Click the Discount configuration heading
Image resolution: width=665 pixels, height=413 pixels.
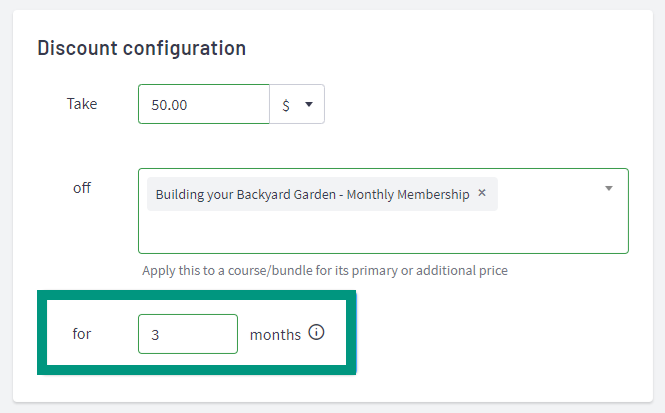[142, 48]
